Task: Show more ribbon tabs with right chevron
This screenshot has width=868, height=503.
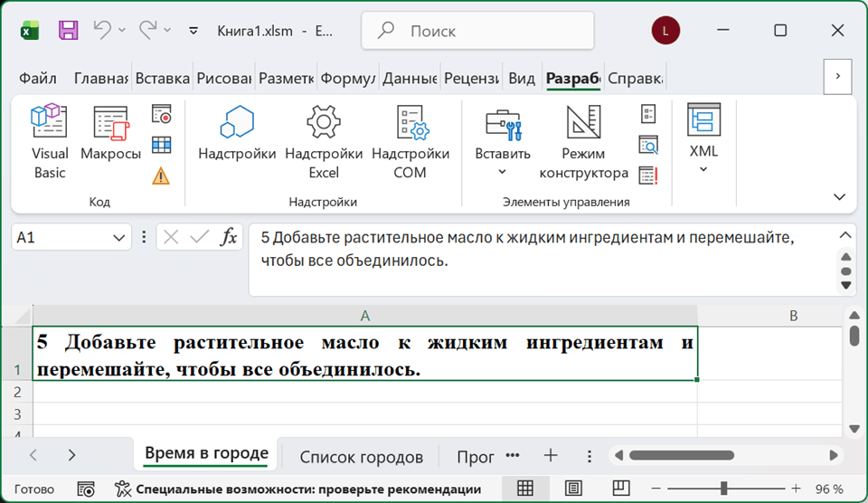Action: pos(837,76)
